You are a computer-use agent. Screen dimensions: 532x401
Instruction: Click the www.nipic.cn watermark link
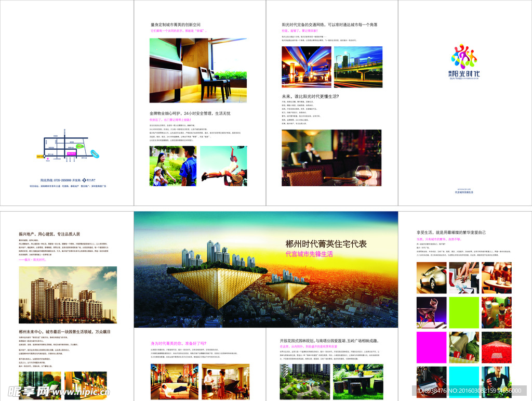81,392
